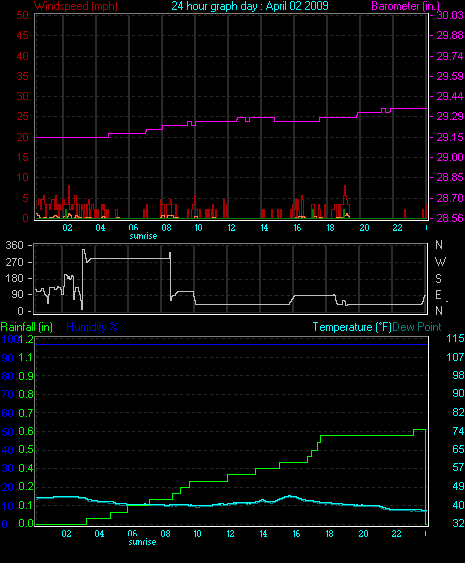Click the W compass direction label

pyautogui.click(x=440, y=262)
